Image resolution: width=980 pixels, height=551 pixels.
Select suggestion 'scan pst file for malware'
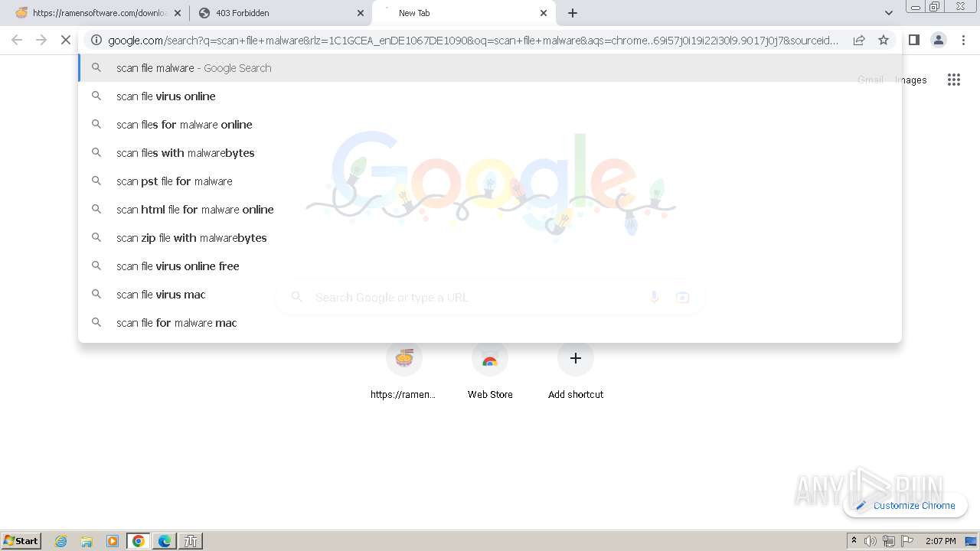pyautogui.click(x=490, y=181)
